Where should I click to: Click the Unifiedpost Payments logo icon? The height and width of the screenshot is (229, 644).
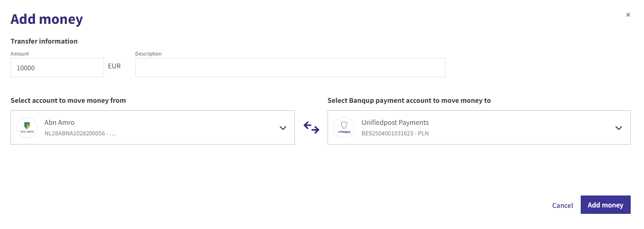coord(344,128)
